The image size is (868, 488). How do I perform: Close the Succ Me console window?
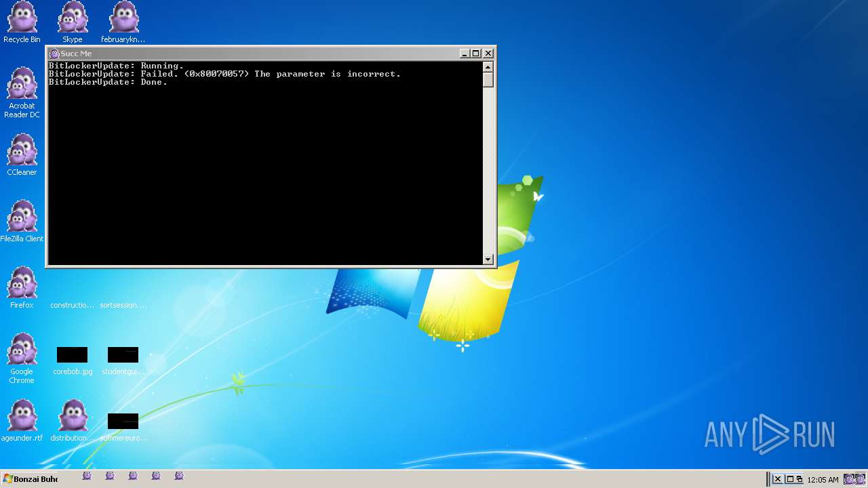[x=488, y=54]
